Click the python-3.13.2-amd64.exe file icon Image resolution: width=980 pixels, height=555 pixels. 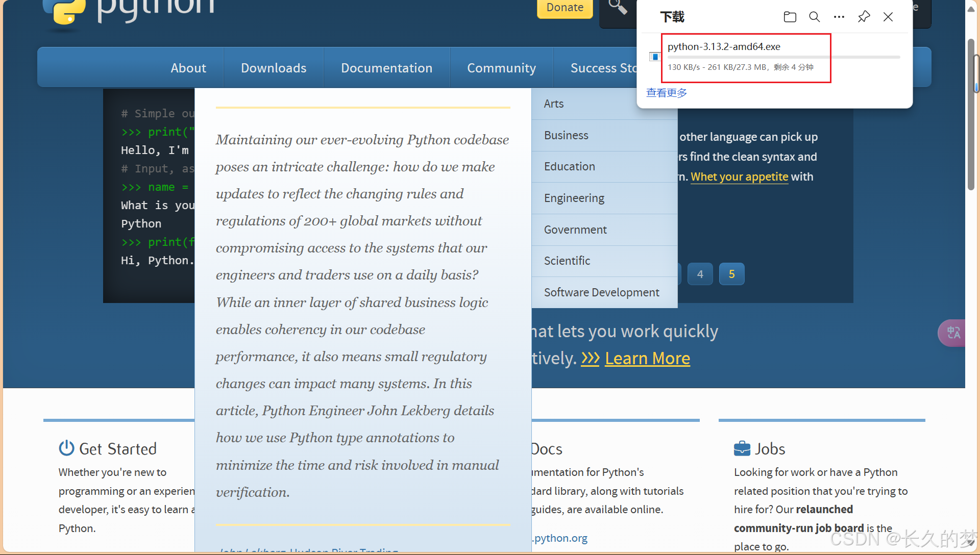point(654,57)
